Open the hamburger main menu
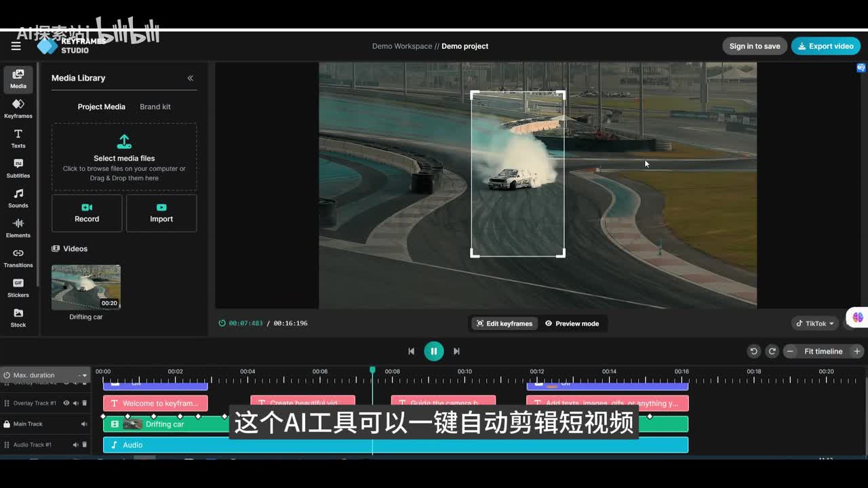 point(16,46)
